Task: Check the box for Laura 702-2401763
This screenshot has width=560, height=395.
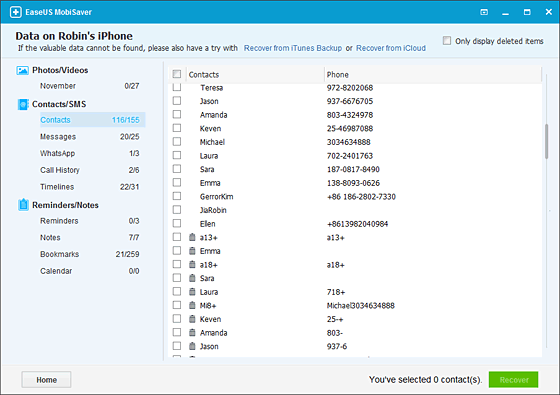Action: [x=177, y=155]
